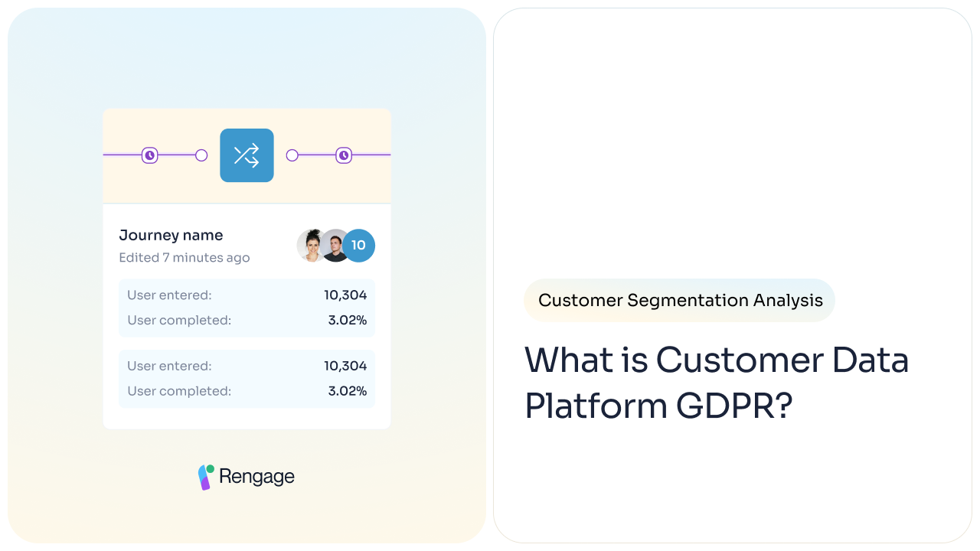Select the first User entered 10,304 row
Image resolution: width=980 pixels, height=551 pixels.
coord(247,295)
